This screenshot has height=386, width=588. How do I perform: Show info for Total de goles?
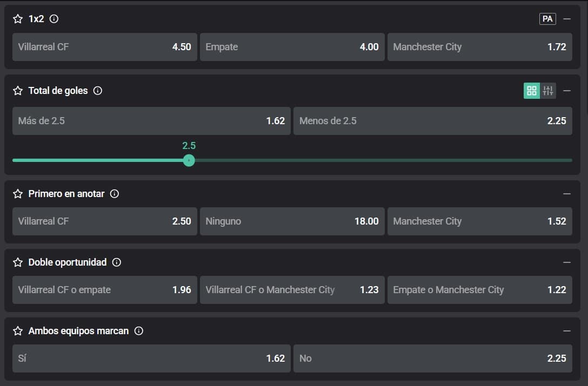(98, 91)
